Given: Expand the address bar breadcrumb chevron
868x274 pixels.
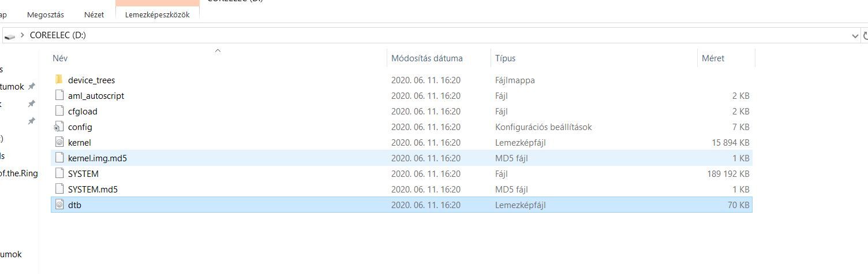Looking at the screenshot, I should 23,35.
